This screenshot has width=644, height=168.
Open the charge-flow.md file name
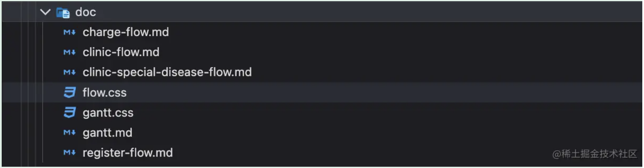tap(125, 32)
